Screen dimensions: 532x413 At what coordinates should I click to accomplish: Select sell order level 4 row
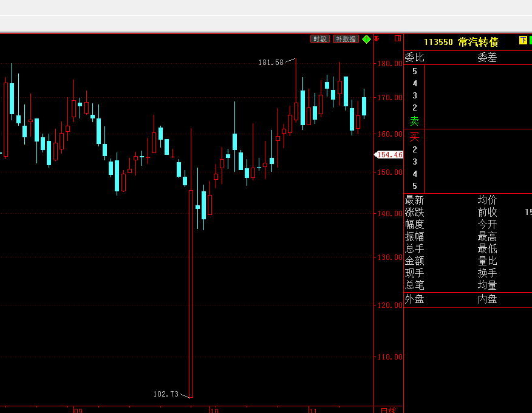click(x=468, y=83)
